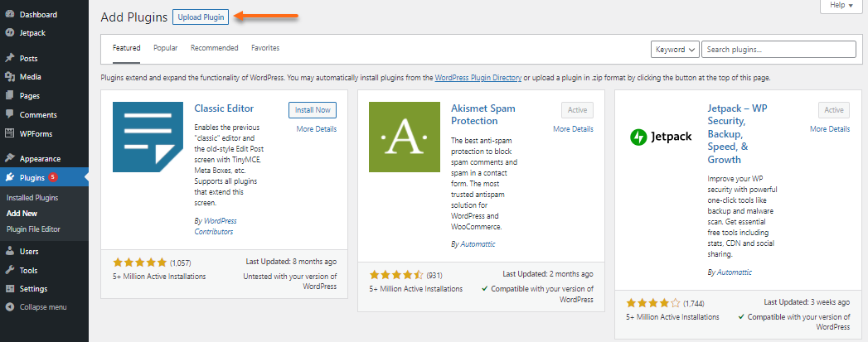Click Jetpack plugin star rating

point(653,303)
